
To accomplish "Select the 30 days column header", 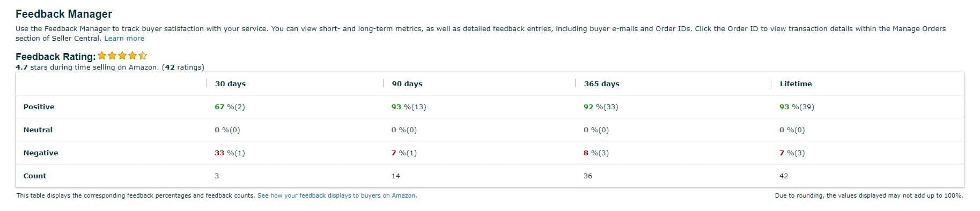I will 230,84.
